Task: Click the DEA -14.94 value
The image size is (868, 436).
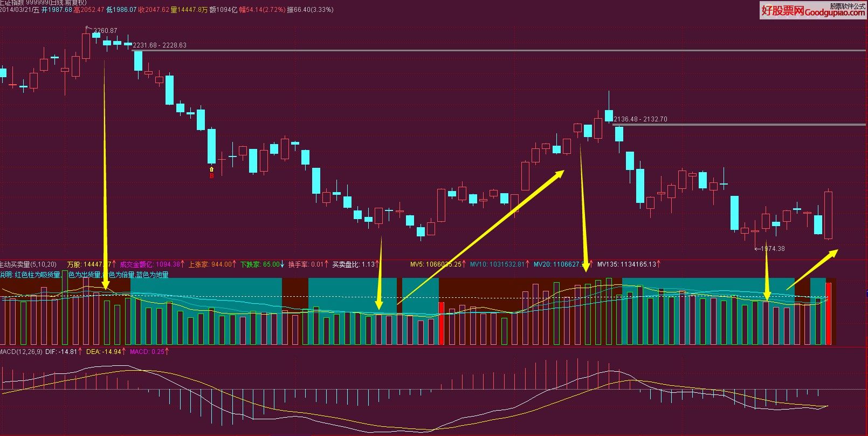Action: click(106, 352)
